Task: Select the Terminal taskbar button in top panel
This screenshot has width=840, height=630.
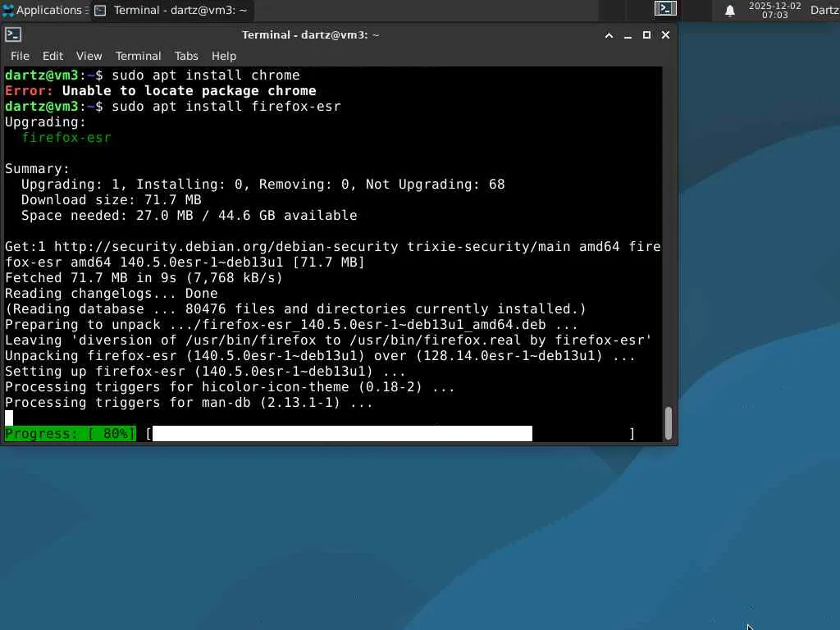Action: [x=171, y=10]
